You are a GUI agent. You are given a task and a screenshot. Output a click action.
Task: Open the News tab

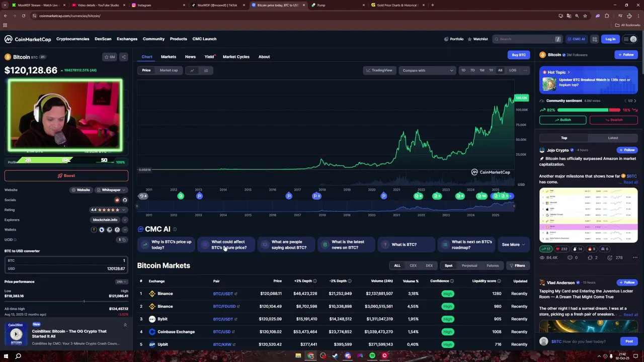pyautogui.click(x=190, y=57)
